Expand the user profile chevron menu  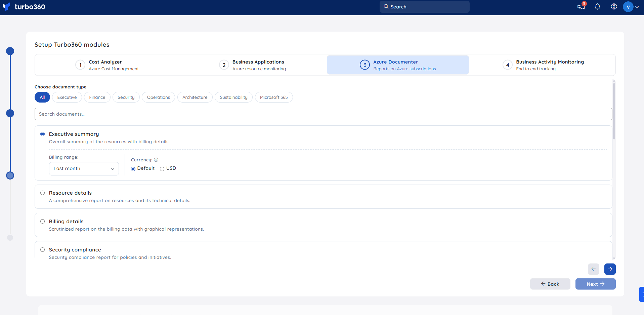click(x=637, y=7)
